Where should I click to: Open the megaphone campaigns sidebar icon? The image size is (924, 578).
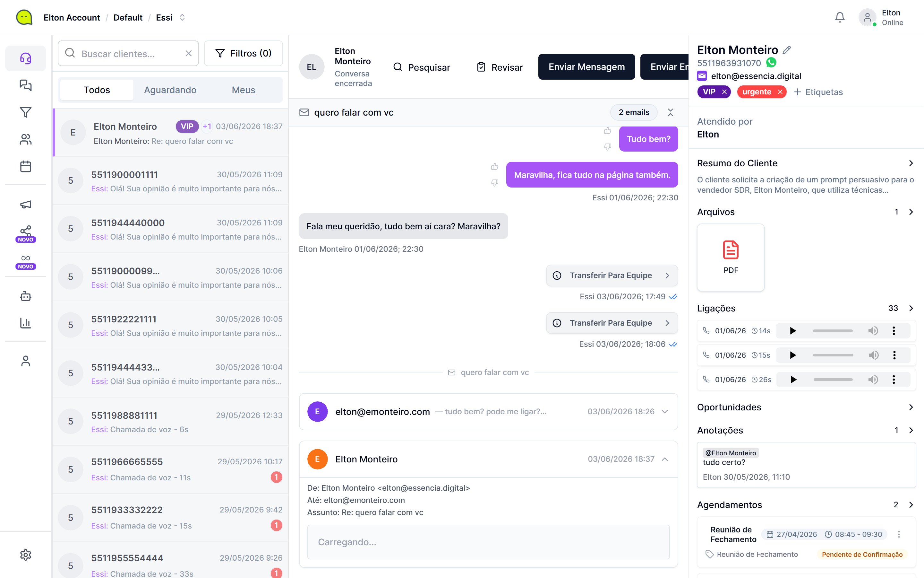pyautogui.click(x=26, y=205)
